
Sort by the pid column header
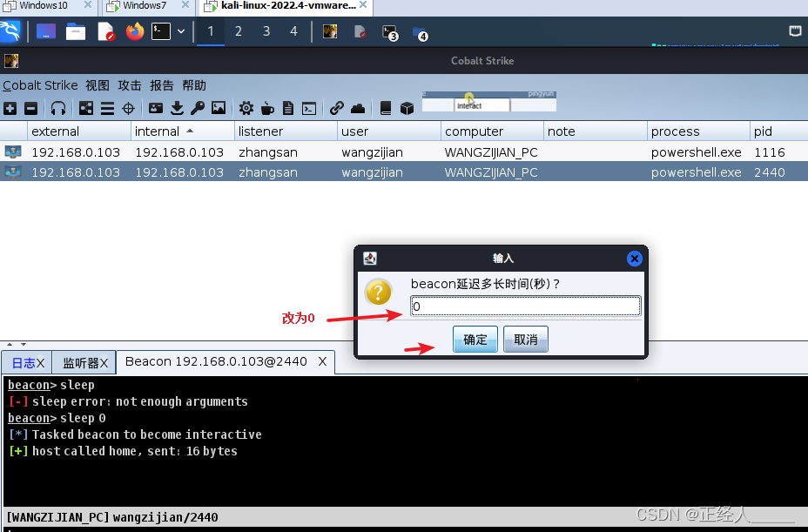pyautogui.click(x=778, y=131)
